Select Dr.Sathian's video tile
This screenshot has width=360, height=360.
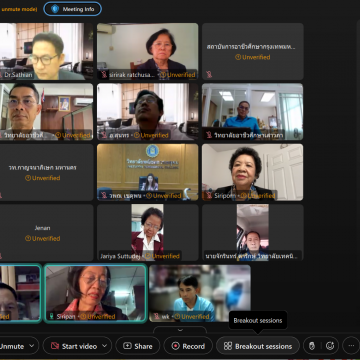(x=46, y=52)
